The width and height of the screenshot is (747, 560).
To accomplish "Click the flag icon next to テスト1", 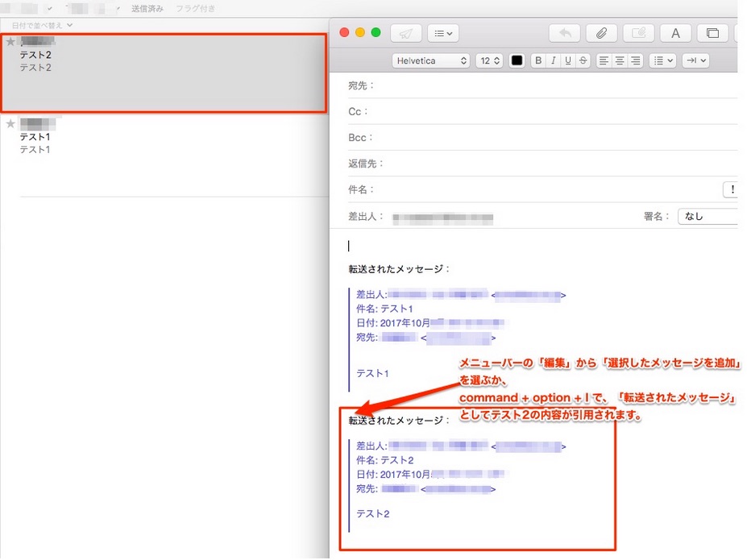I will pyautogui.click(x=10, y=123).
